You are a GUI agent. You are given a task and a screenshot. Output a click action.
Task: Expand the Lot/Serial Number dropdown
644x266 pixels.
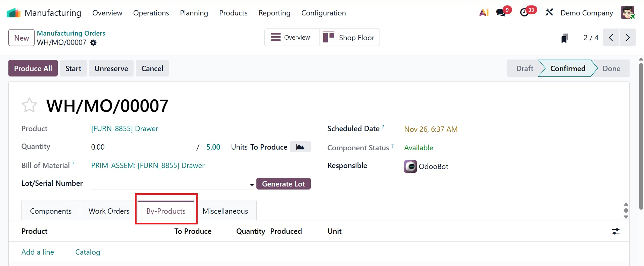252,184
